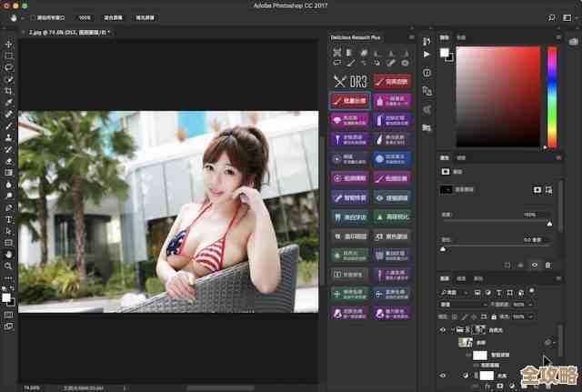Open the Color panel flyout menu
582x392 pixels.
(x=558, y=37)
